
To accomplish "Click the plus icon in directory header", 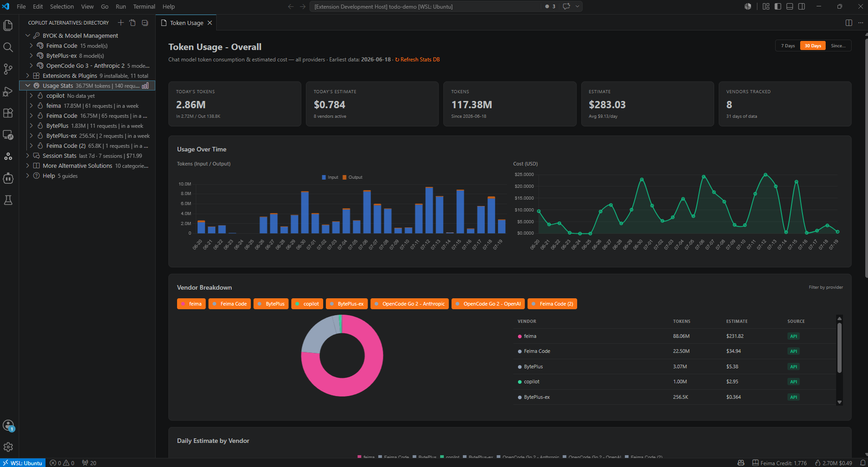I will pyautogui.click(x=121, y=23).
